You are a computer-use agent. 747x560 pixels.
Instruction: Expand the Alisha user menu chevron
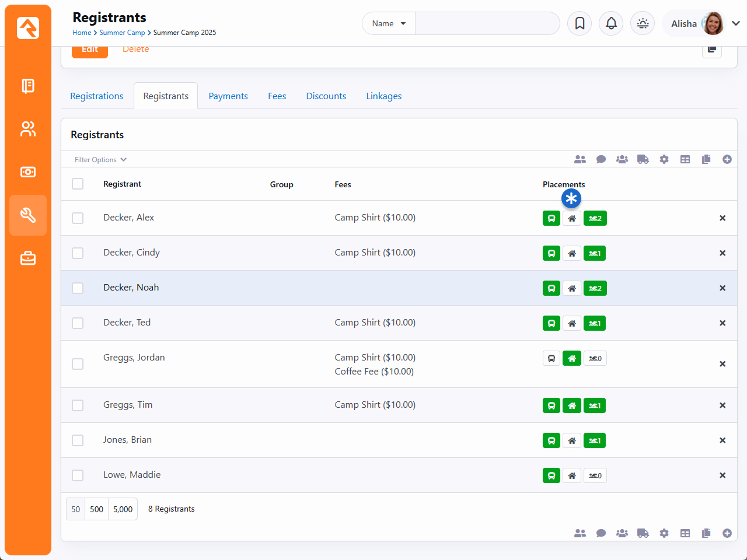735,23
